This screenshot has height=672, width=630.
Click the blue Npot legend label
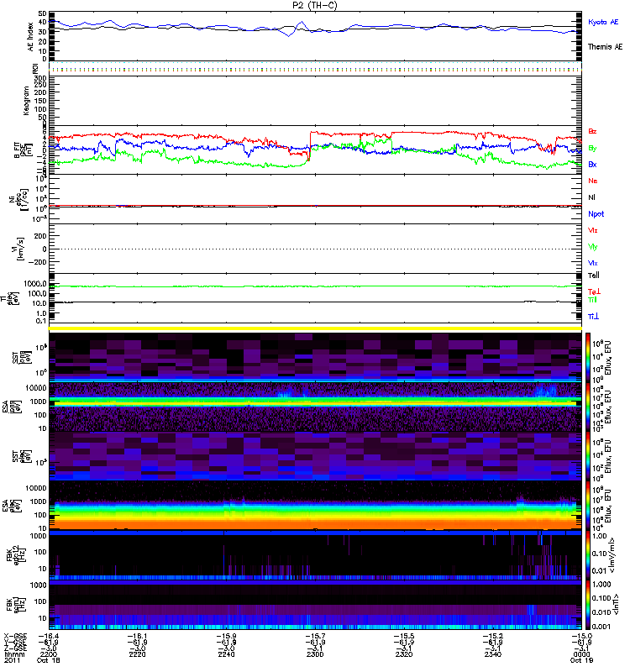pyautogui.click(x=595, y=213)
